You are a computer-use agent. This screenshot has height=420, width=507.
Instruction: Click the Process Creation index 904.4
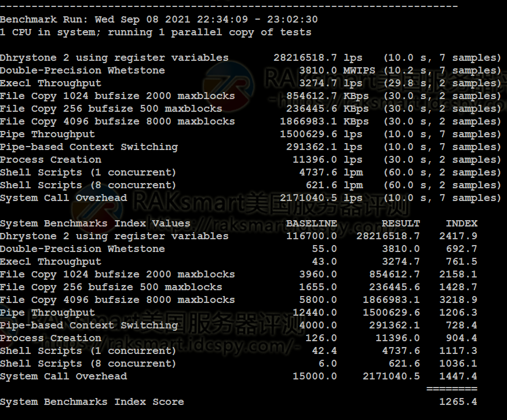[461, 338]
